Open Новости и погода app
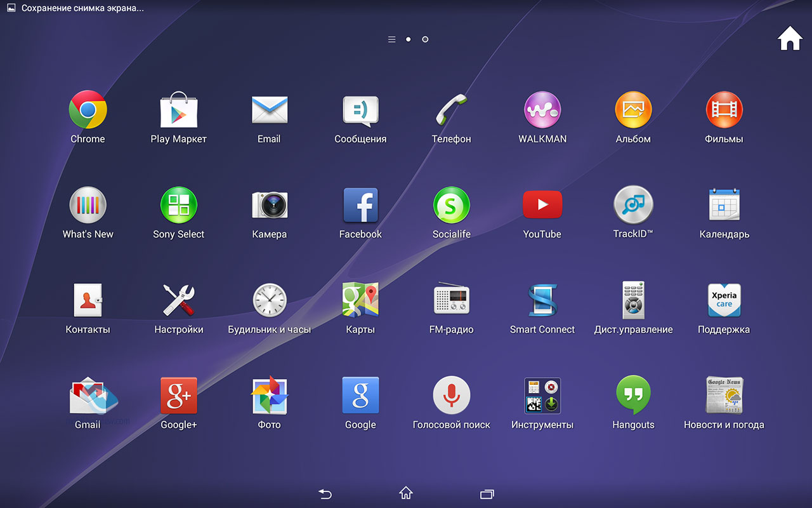The height and width of the screenshot is (508, 812). [724, 396]
